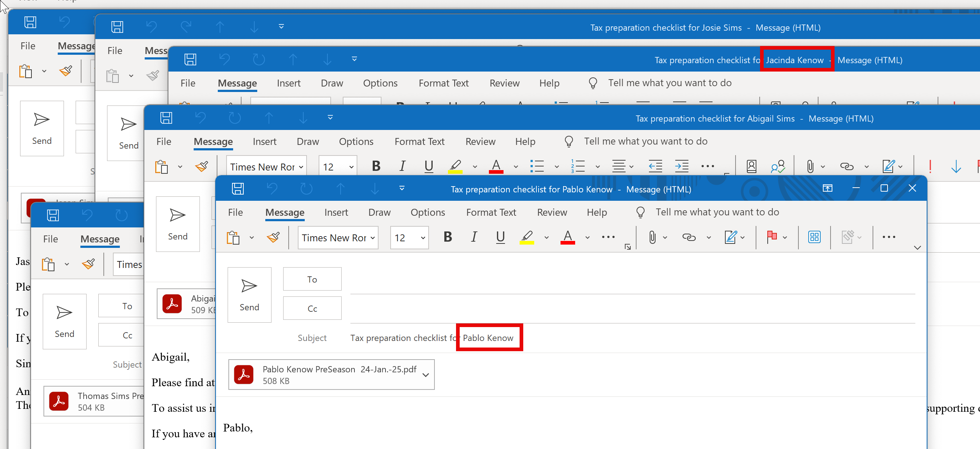980x449 pixels.
Task: Toggle Underline in the Abigail Sims window
Action: (429, 166)
